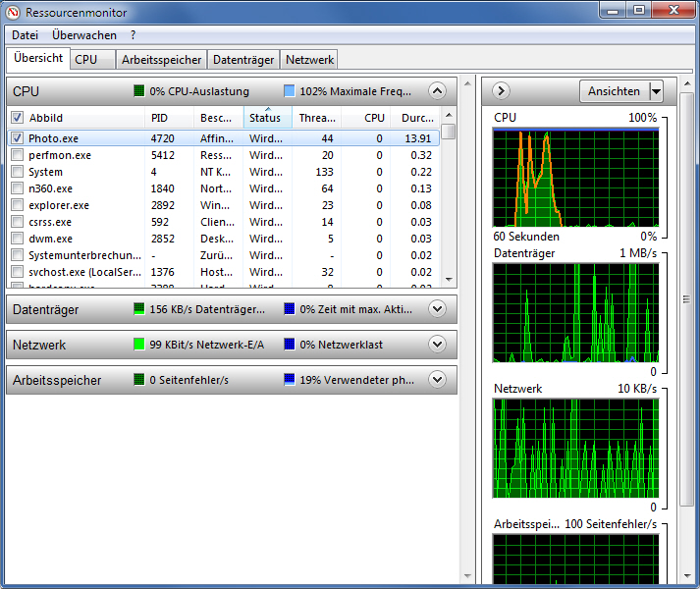
Task: Expand the Arbeitsspeicher section chevron
Action: click(437, 380)
